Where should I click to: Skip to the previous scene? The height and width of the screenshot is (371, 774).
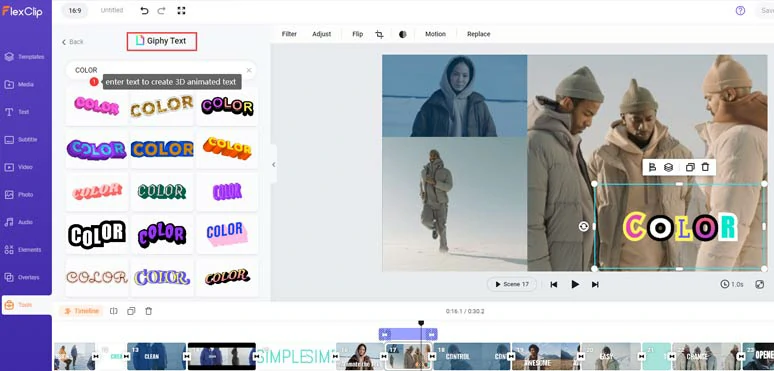554,284
